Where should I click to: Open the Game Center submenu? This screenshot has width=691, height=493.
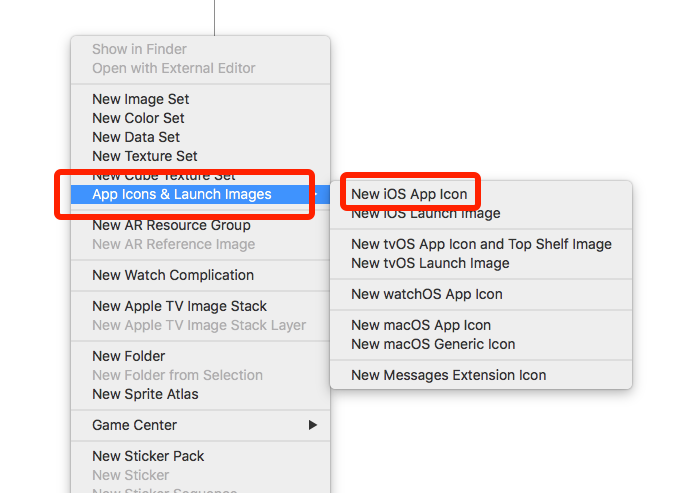pyautogui.click(x=201, y=425)
